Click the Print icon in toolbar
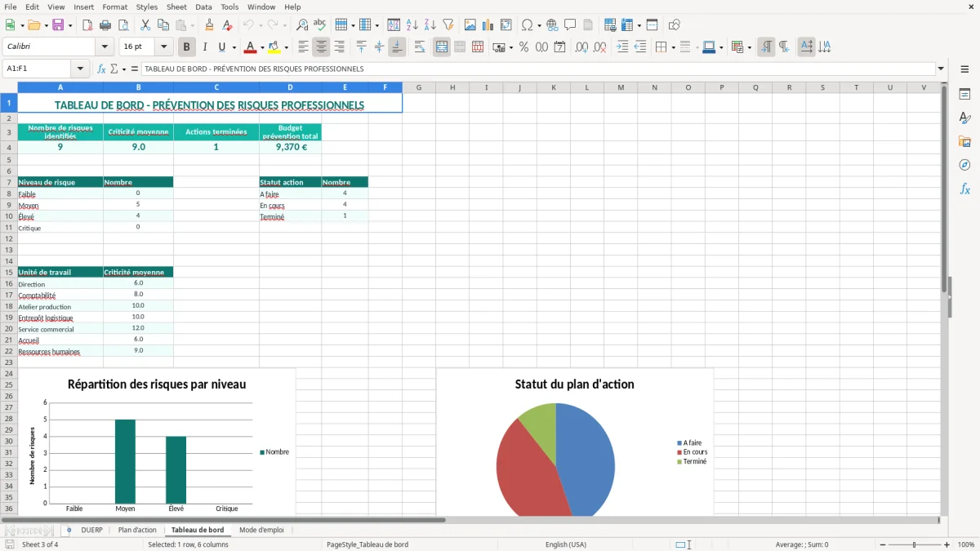This screenshot has height=551, width=980. coord(105,25)
